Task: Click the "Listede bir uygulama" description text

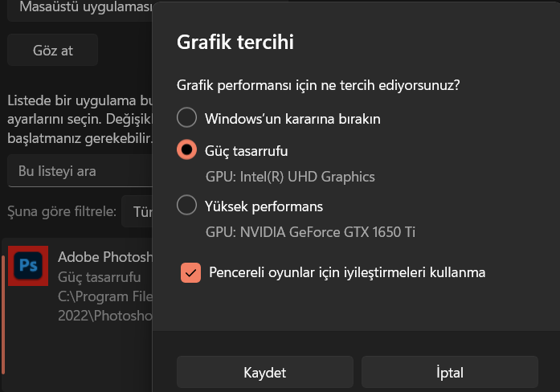Action: 79,101
